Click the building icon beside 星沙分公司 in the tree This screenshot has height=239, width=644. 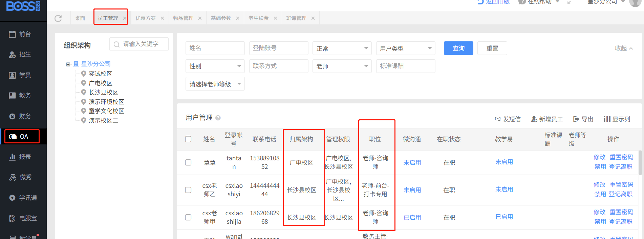click(76, 64)
